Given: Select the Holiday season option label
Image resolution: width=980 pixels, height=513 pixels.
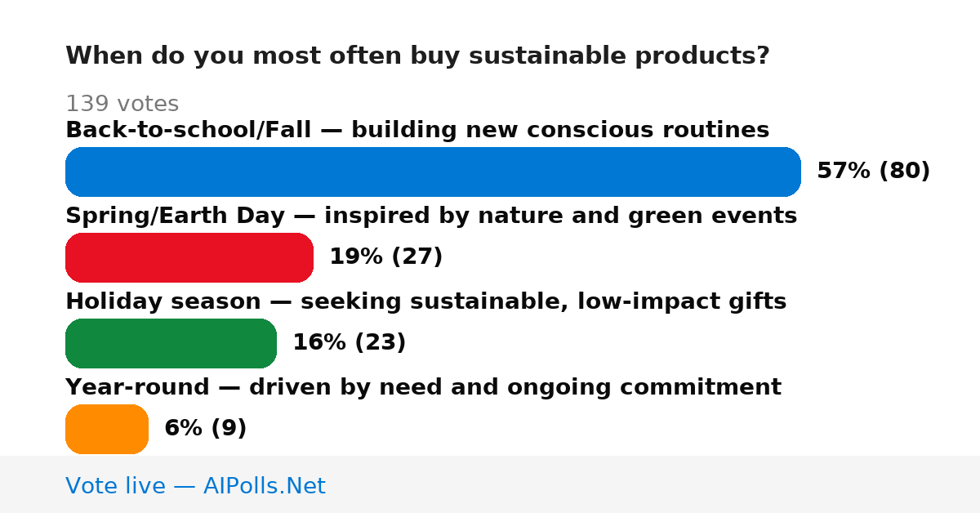Looking at the screenshot, I should [426, 301].
